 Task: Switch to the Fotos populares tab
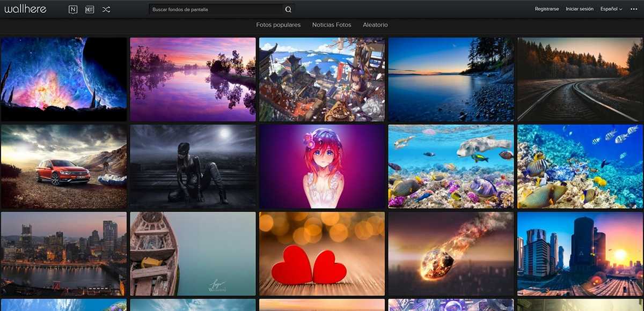[x=278, y=25]
